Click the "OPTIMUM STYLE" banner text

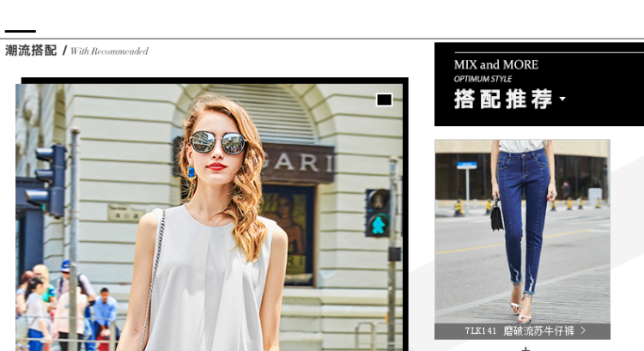tap(483, 79)
